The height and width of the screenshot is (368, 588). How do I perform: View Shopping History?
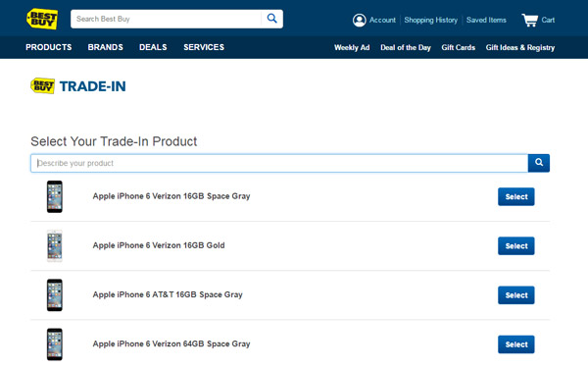tap(430, 20)
